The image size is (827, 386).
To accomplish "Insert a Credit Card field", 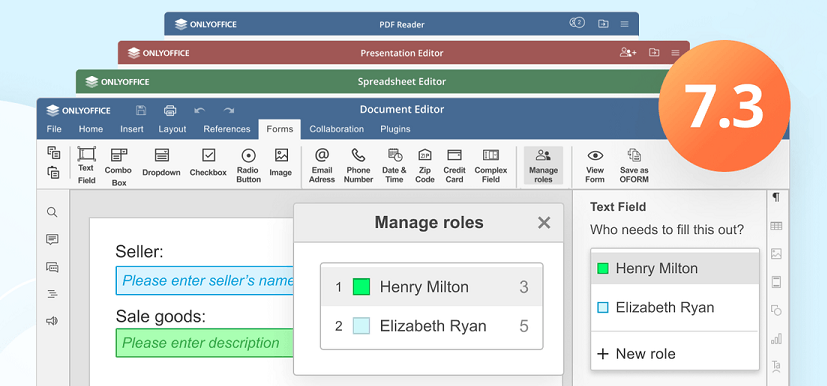I will 454,165.
